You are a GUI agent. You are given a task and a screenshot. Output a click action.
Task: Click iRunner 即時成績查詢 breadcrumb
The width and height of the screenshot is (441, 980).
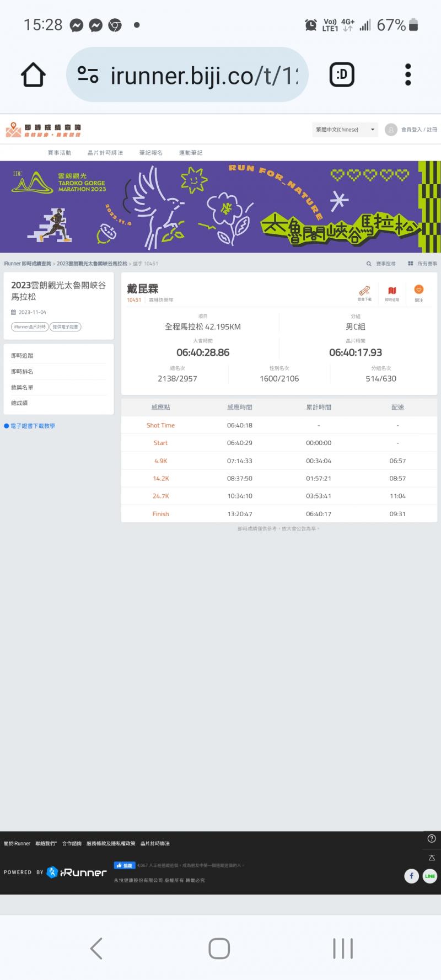27,264
